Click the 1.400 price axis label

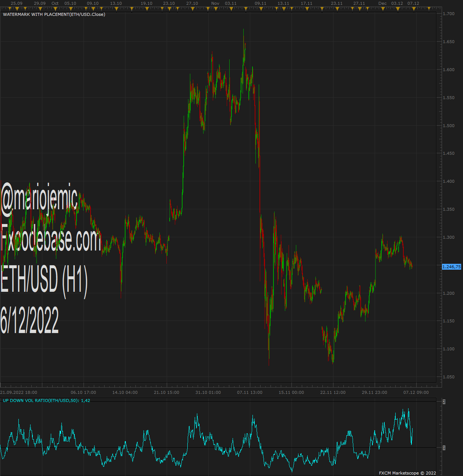[x=449, y=181]
